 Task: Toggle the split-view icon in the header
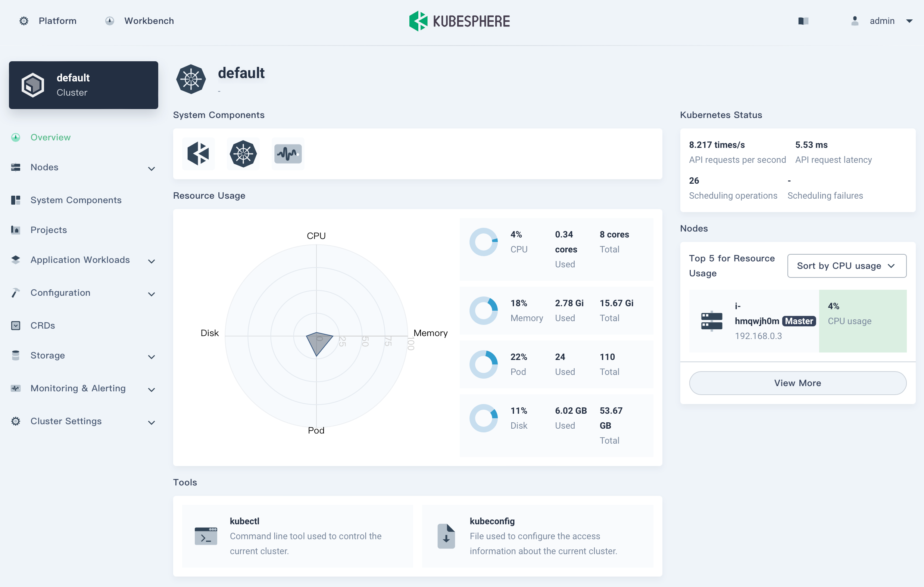[x=803, y=21]
